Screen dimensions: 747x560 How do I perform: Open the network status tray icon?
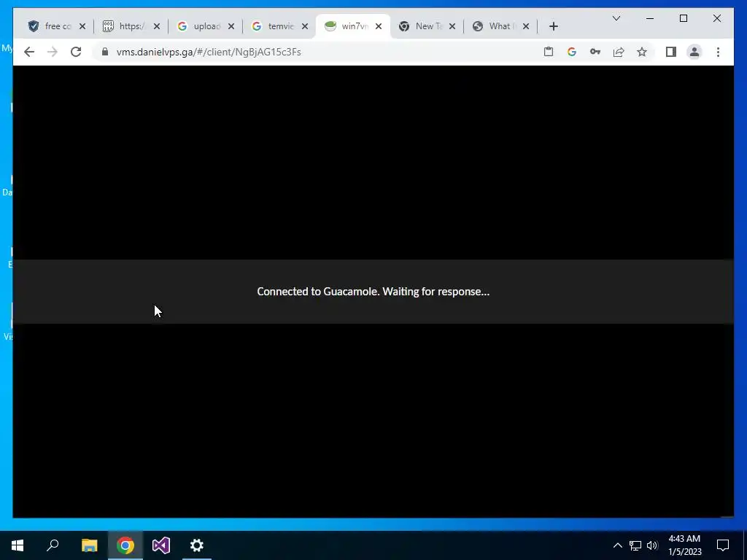tap(635, 545)
